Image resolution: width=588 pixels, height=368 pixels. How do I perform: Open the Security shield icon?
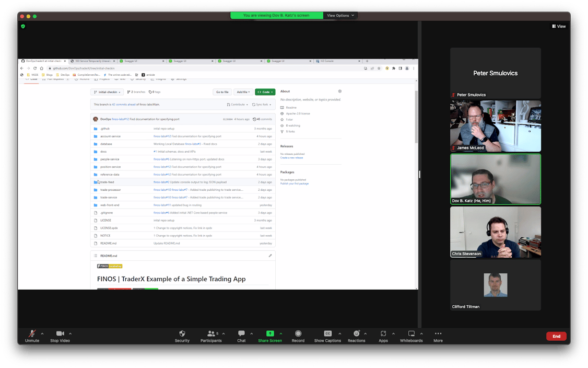coord(182,334)
